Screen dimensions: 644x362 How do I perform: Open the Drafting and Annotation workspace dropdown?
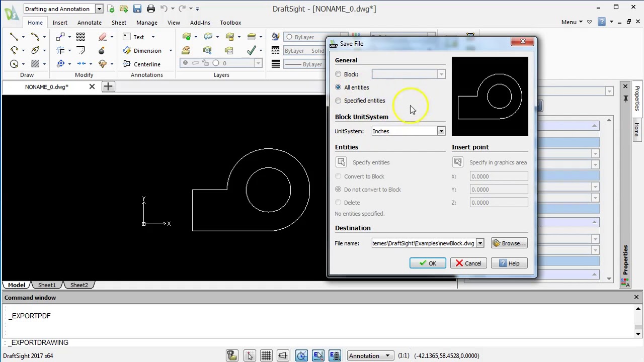[99, 9]
